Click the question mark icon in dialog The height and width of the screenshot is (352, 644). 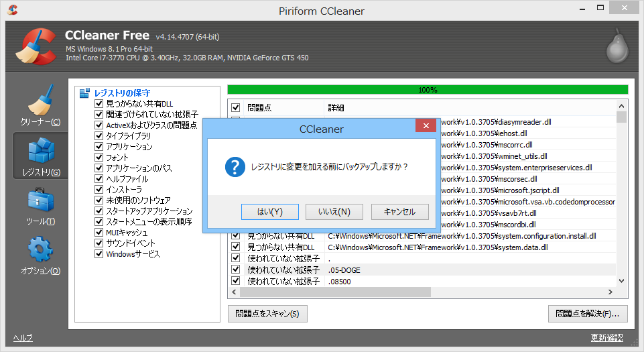pos(235,167)
